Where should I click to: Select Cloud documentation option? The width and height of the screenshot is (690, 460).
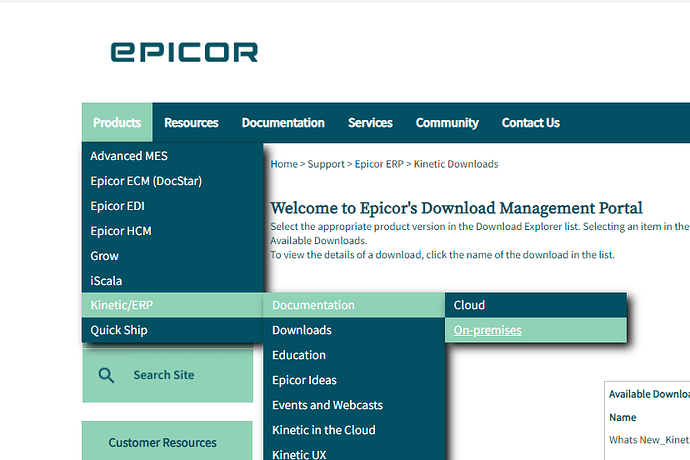point(536,305)
